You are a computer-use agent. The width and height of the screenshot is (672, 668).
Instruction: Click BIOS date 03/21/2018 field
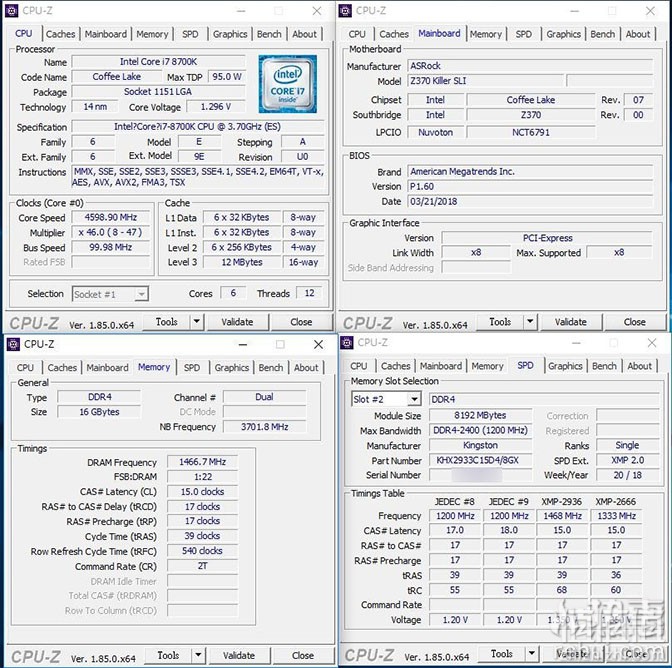[530, 201]
